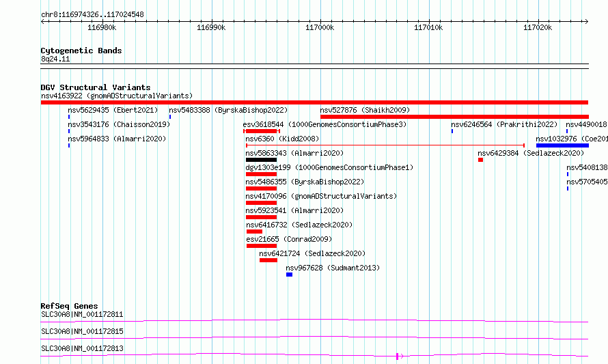This screenshot has height=364, width=608.
Task: Click the 117020k ruler position
Action: (x=538, y=27)
